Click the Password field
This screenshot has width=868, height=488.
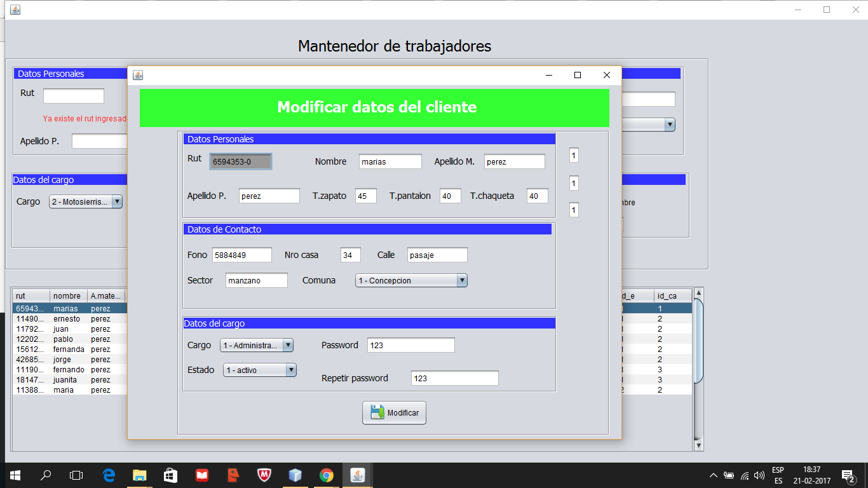tap(411, 345)
